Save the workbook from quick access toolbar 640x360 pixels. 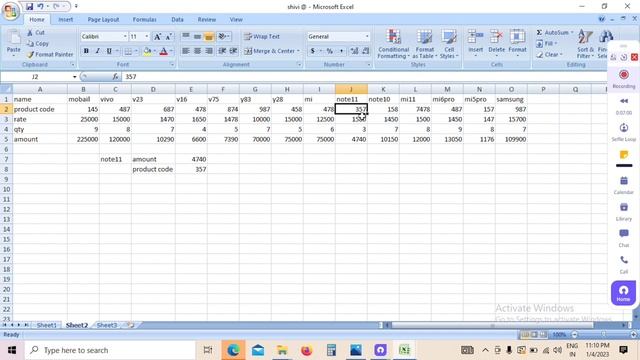(x=29, y=7)
